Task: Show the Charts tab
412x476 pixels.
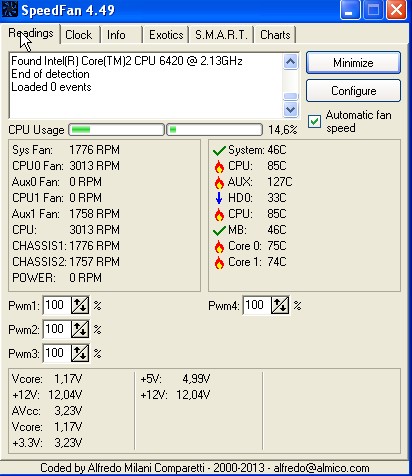Action: [275, 35]
